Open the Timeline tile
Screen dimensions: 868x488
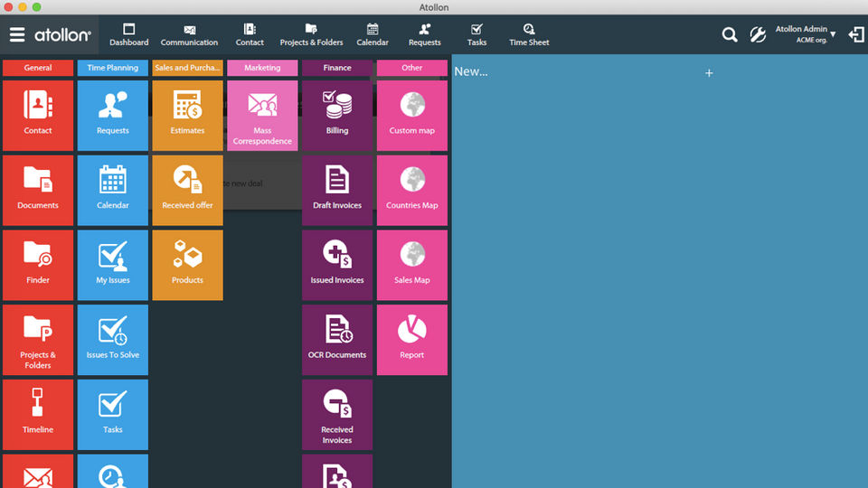coord(38,415)
